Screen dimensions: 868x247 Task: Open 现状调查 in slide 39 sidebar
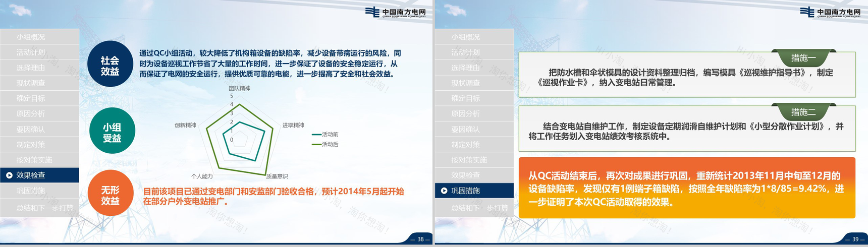pyautogui.click(x=474, y=83)
